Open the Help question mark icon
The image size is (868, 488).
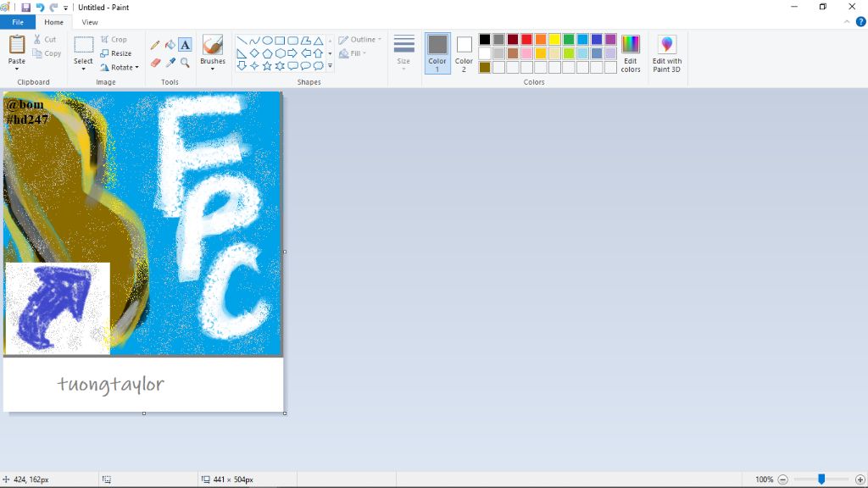[x=861, y=22]
